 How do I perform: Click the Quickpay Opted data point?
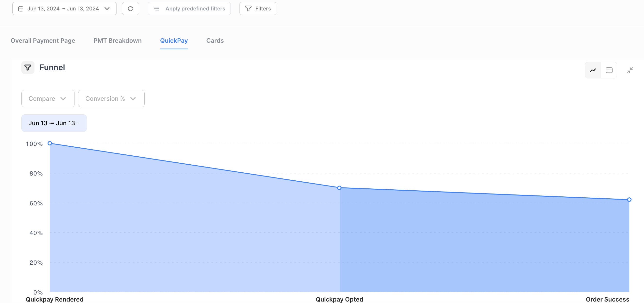point(339,188)
